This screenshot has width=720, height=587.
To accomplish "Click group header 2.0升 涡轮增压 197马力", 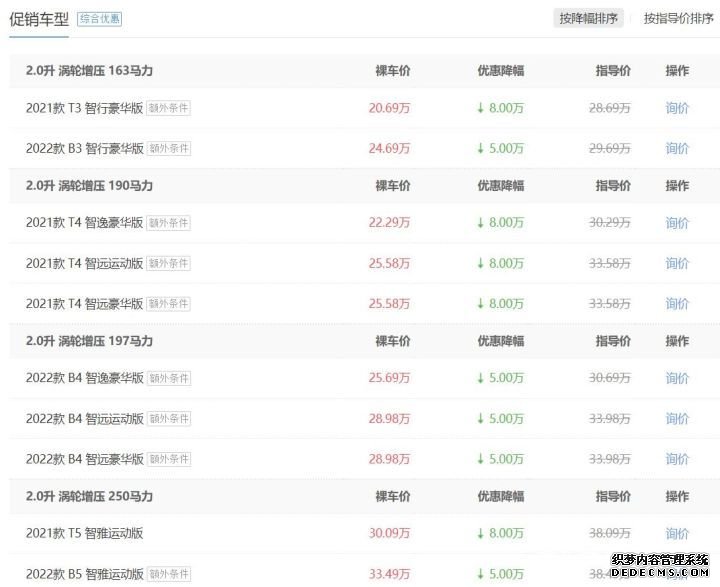I will (89, 341).
